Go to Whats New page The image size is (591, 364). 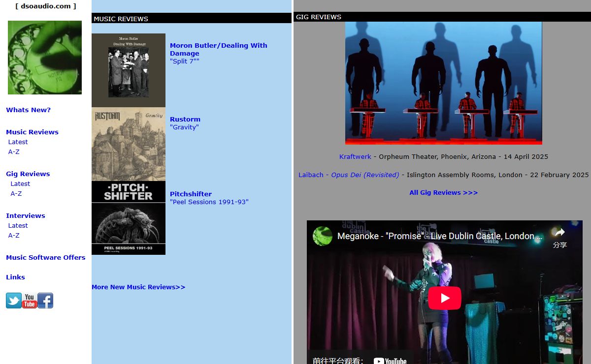point(28,110)
